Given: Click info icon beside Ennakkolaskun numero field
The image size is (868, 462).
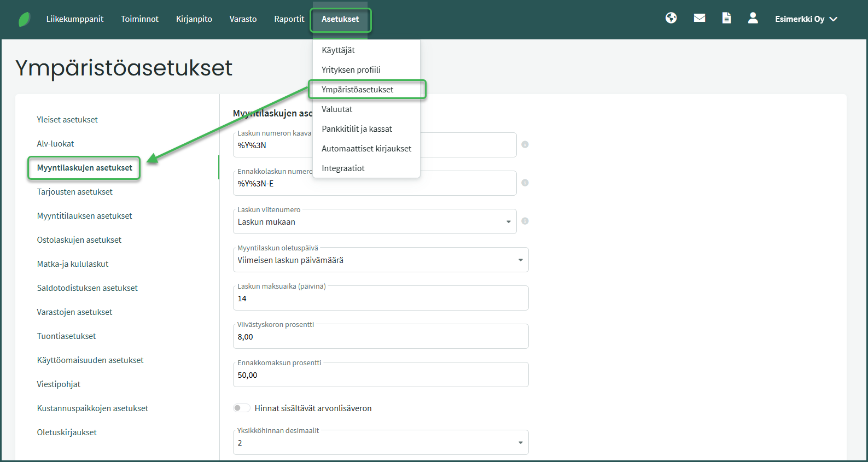Looking at the screenshot, I should click(525, 183).
